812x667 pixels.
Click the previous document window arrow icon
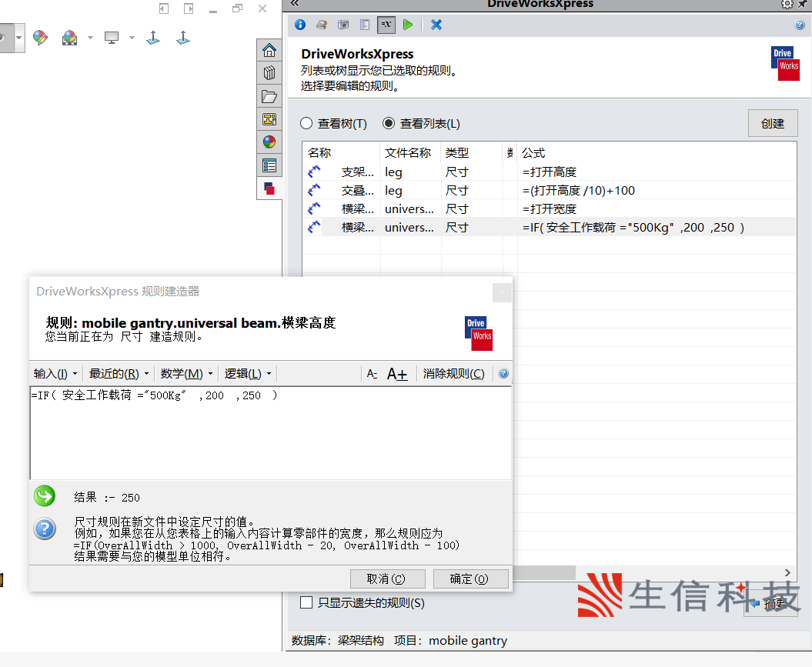(164, 8)
